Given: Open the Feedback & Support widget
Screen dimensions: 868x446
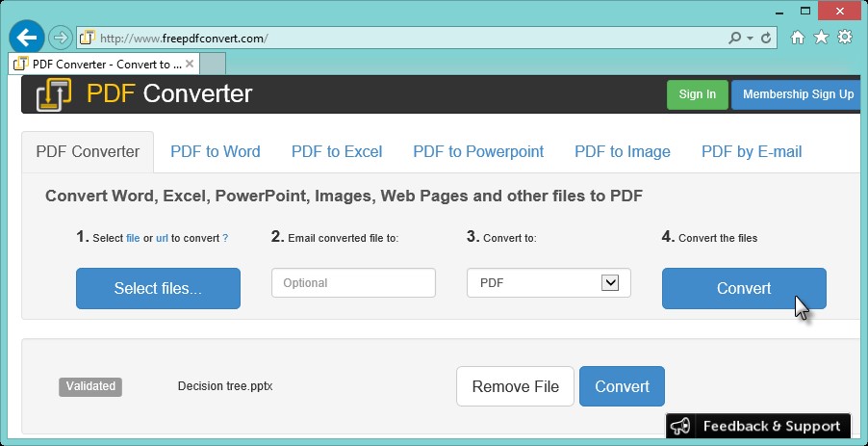Looking at the screenshot, I should (758, 426).
